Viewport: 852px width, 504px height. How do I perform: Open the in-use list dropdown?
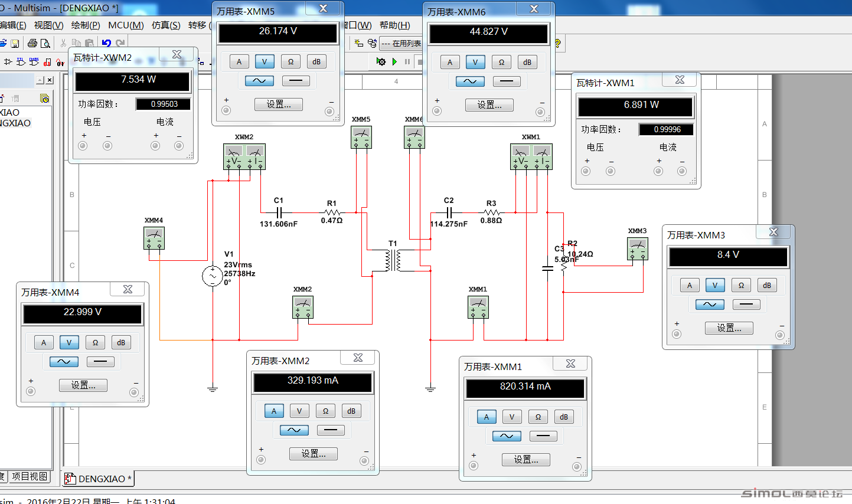[x=401, y=43]
